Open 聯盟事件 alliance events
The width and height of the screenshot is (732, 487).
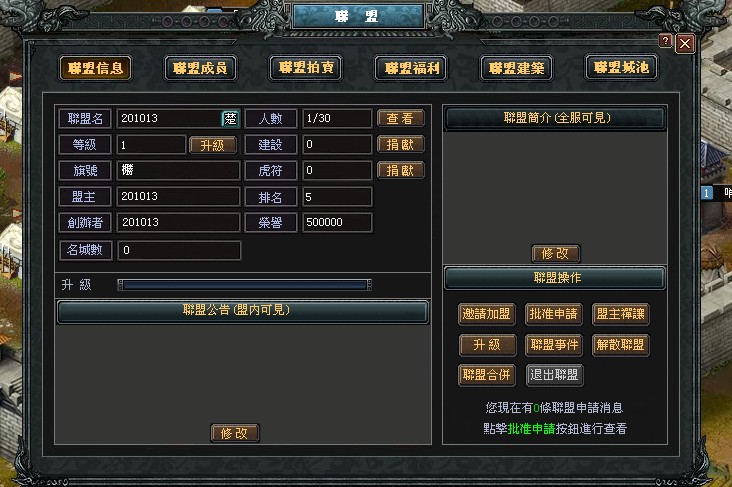click(x=554, y=345)
